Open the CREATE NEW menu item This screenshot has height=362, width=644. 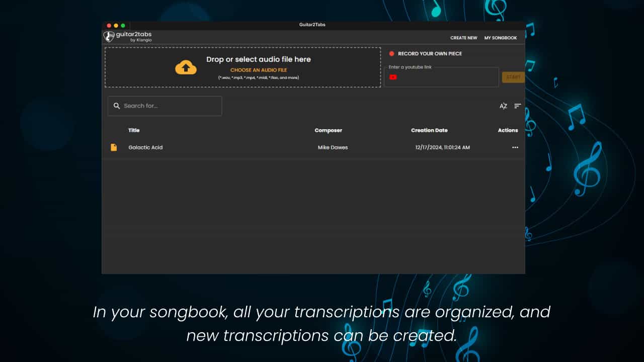463,38
